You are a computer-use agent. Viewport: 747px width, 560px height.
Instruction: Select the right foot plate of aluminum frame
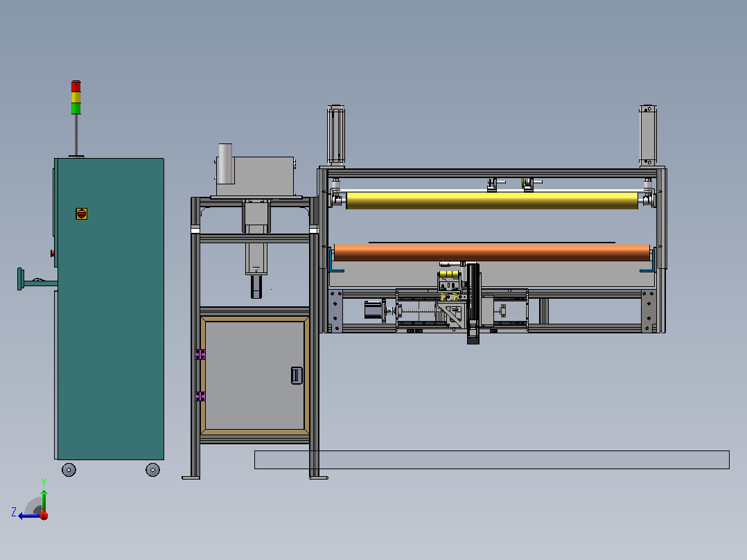(x=319, y=478)
